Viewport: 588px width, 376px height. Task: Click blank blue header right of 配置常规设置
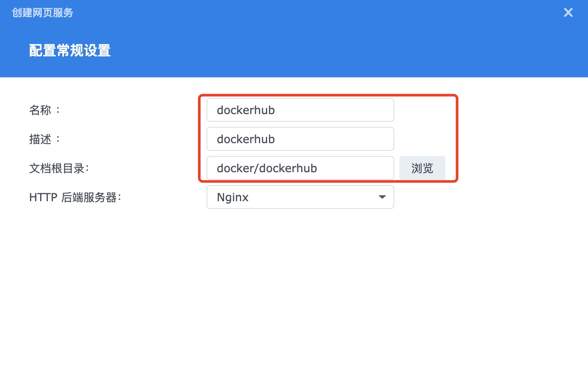[x=341, y=51]
